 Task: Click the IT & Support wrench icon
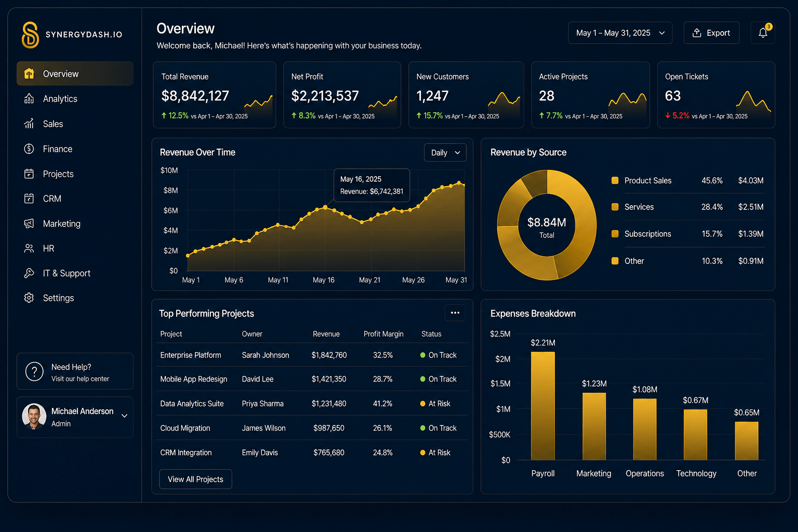(29, 273)
